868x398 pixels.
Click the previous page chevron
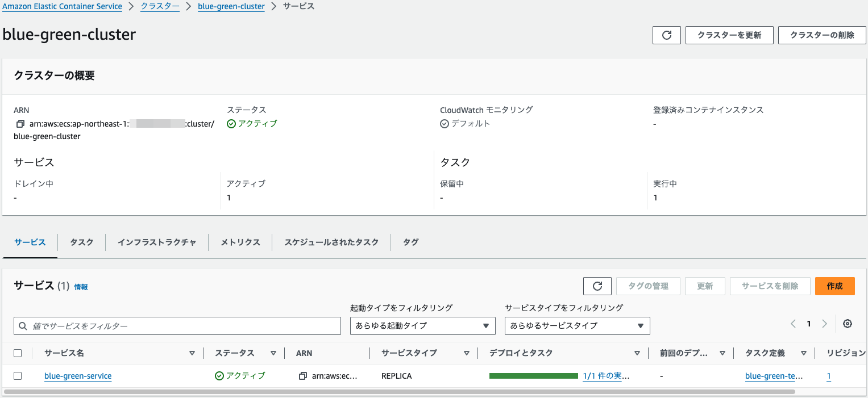tap(792, 323)
